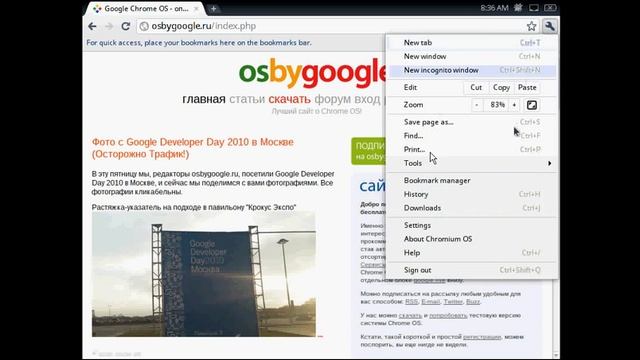Decrease zoom with minus button
Screen dimensions: 640x360
(476, 105)
